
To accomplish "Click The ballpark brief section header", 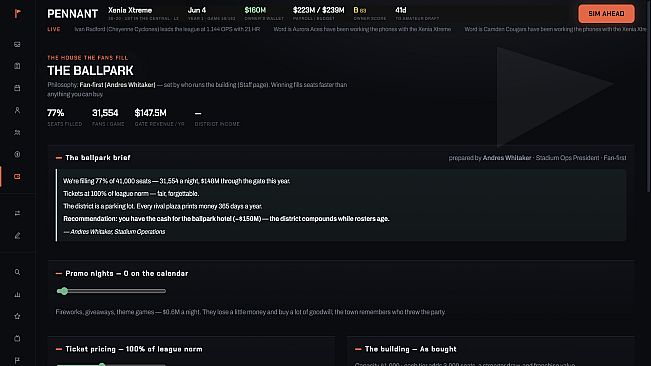I will click(x=98, y=158).
